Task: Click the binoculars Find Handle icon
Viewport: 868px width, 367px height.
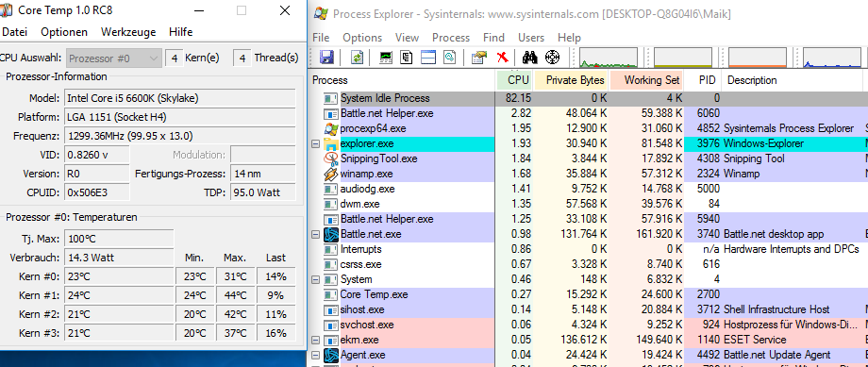Action: coord(530,57)
